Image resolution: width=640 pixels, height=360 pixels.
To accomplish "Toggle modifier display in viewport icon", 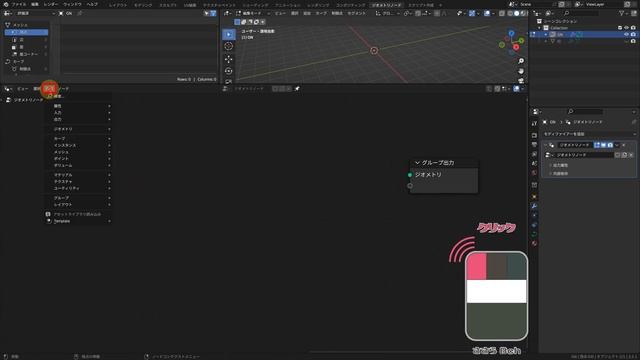I will [604, 145].
